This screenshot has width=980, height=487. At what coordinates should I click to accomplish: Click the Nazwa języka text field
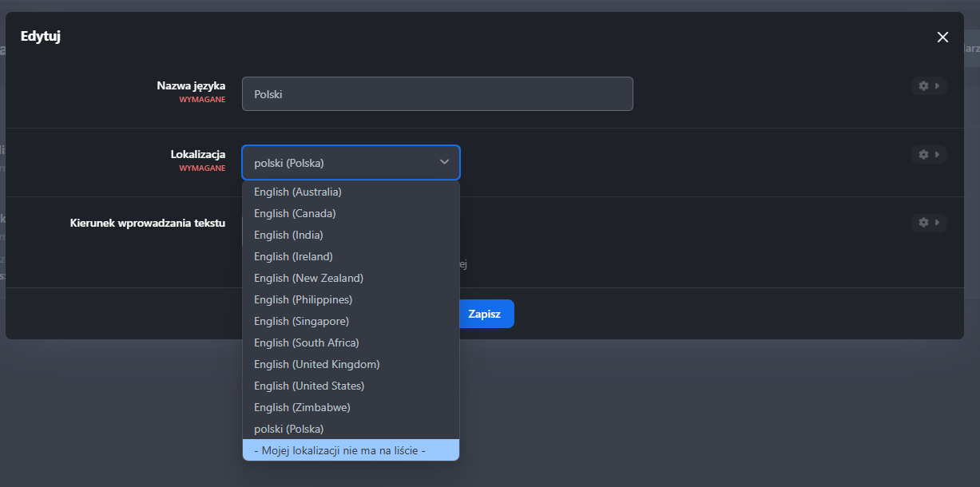pos(437,94)
